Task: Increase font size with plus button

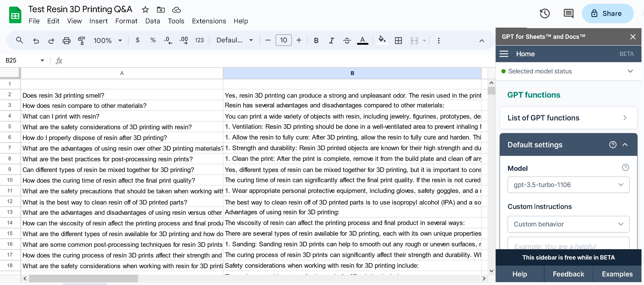Action: pyautogui.click(x=299, y=40)
